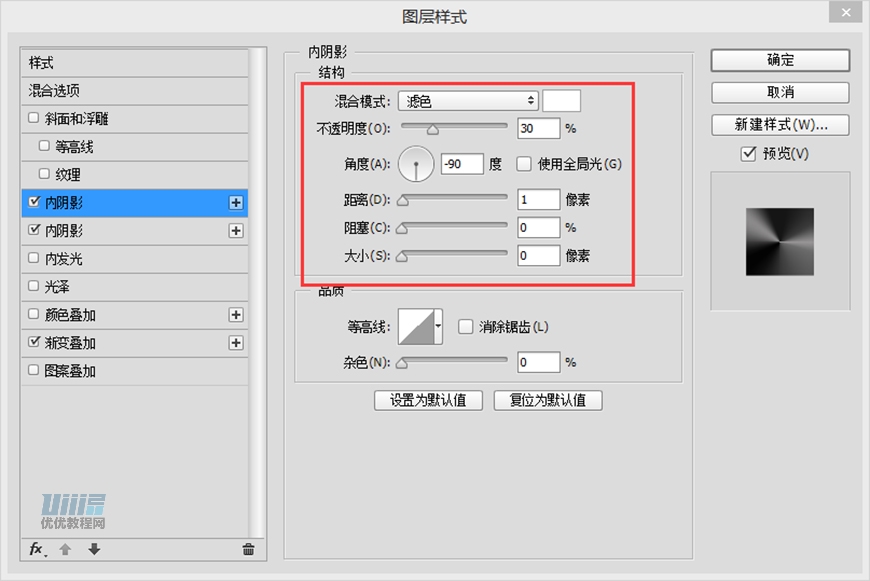The image size is (870, 581).
Task: Click the 不透明度 slider handle
Action: (433, 130)
